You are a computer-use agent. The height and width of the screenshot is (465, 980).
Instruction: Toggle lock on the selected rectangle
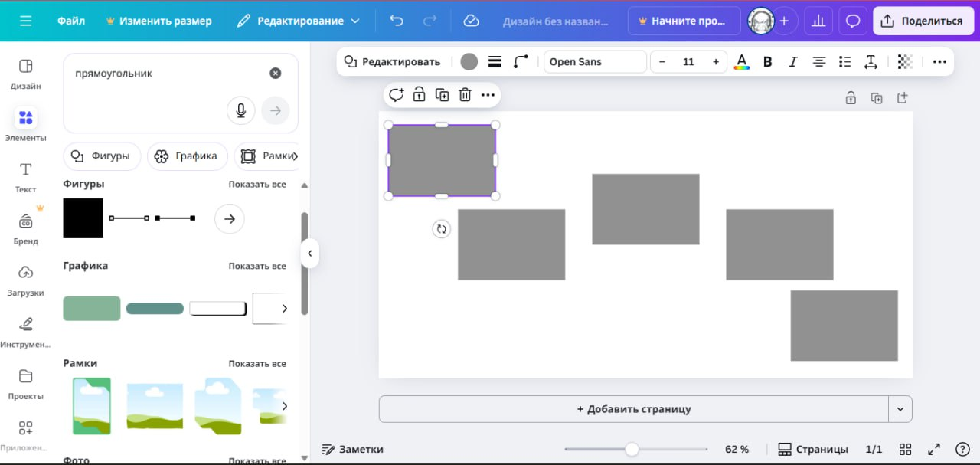(419, 95)
